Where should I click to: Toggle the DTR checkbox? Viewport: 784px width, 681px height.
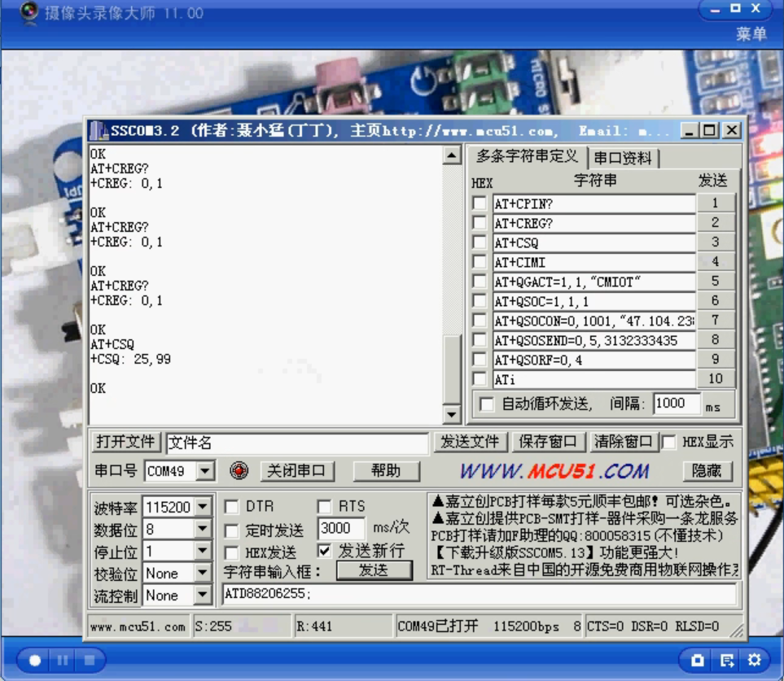point(231,507)
